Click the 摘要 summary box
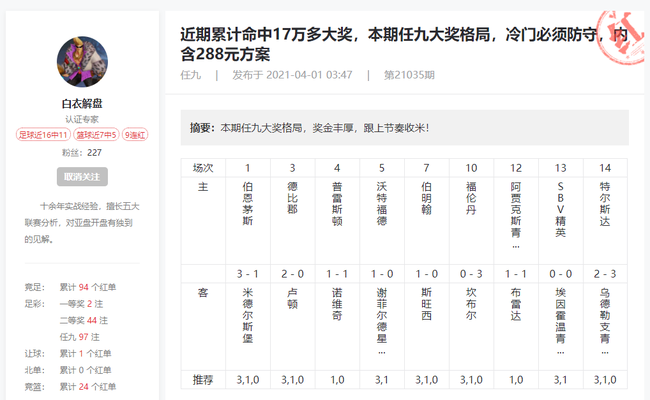This screenshot has width=650, height=400. point(404,128)
